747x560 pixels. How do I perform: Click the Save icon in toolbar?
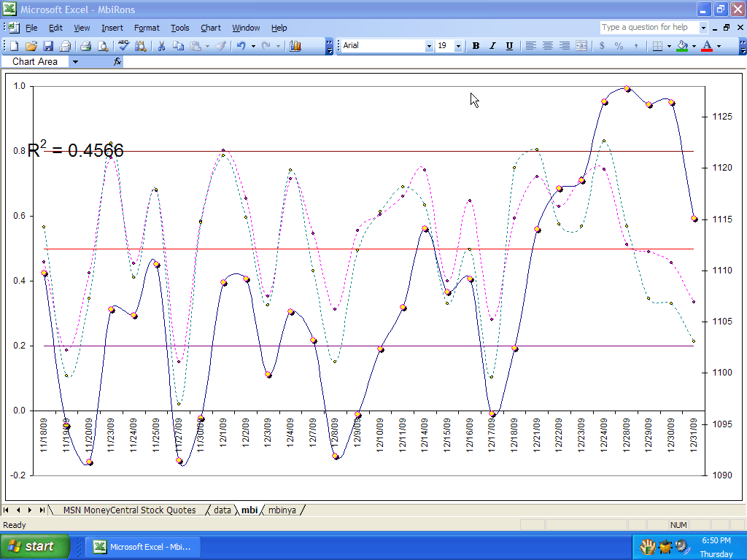pos(47,46)
